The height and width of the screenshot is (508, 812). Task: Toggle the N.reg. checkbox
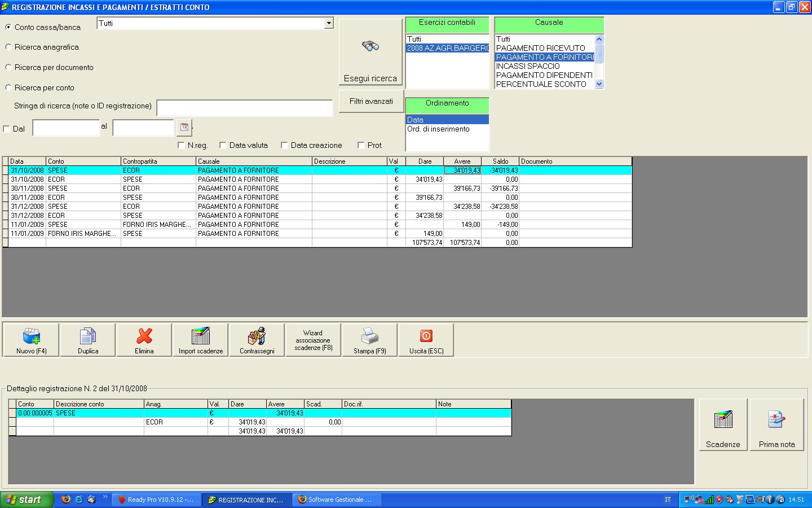click(181, 145)
